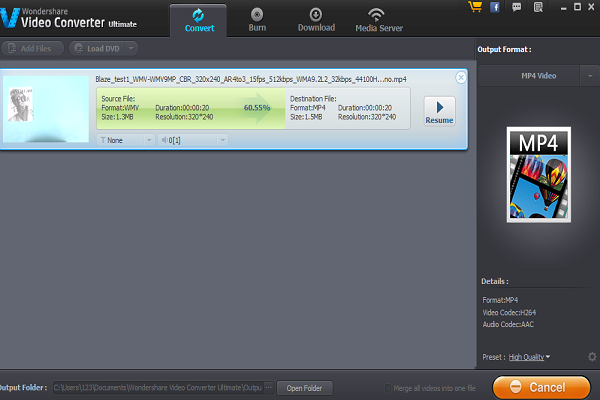Image resolution: width=600 pixels, height=400 pixels.
Task: Click the Wondershare Video Converter logo
Action: click(x=69, y=18)
